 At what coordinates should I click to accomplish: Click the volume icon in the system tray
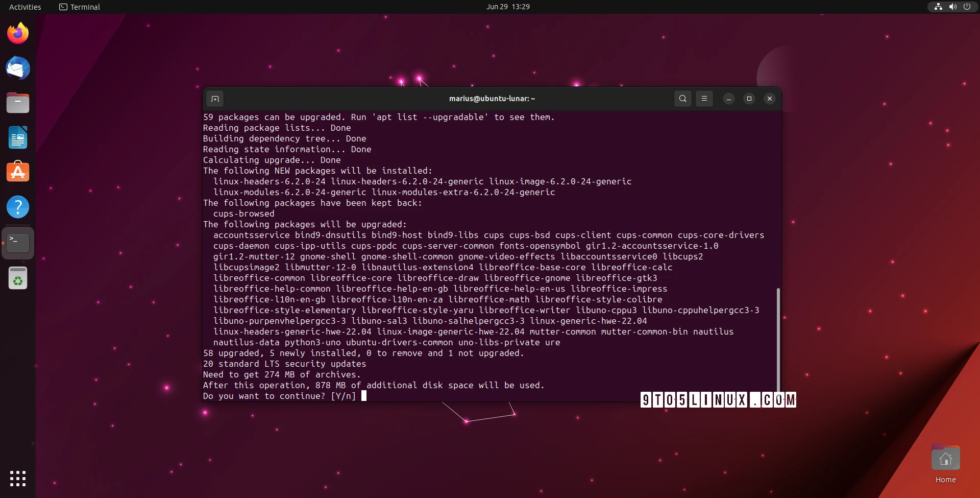coord(952,7)
